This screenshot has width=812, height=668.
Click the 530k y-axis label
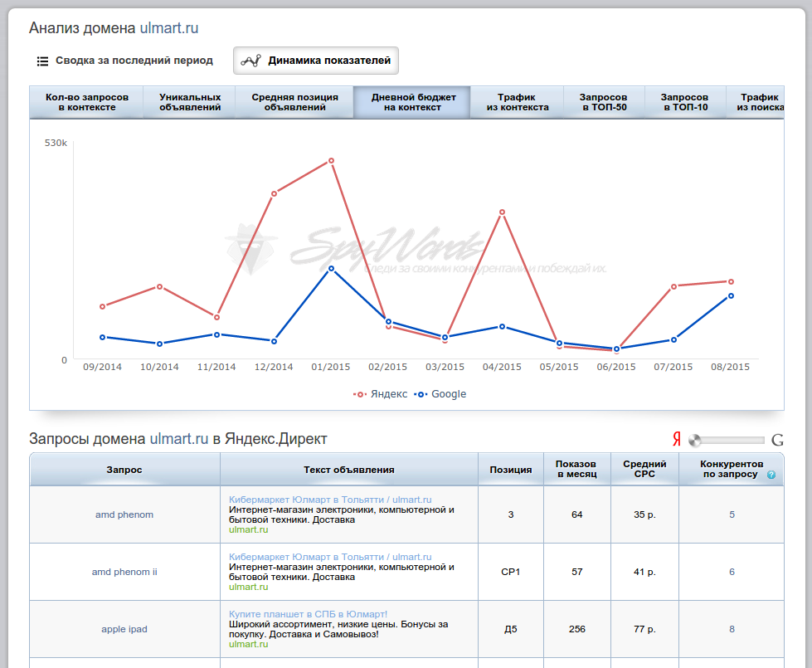coord(56,143)
